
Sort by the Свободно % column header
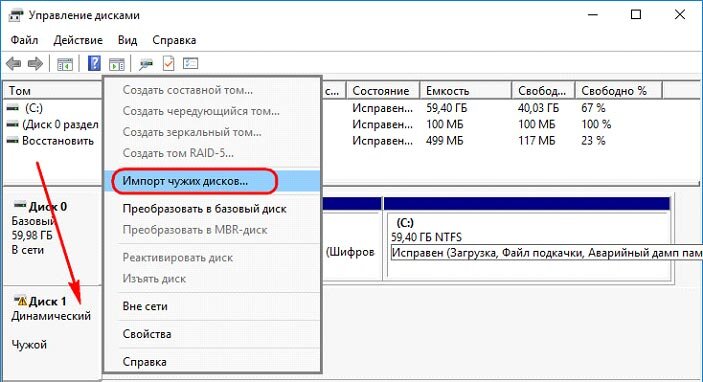click(619, 91)
